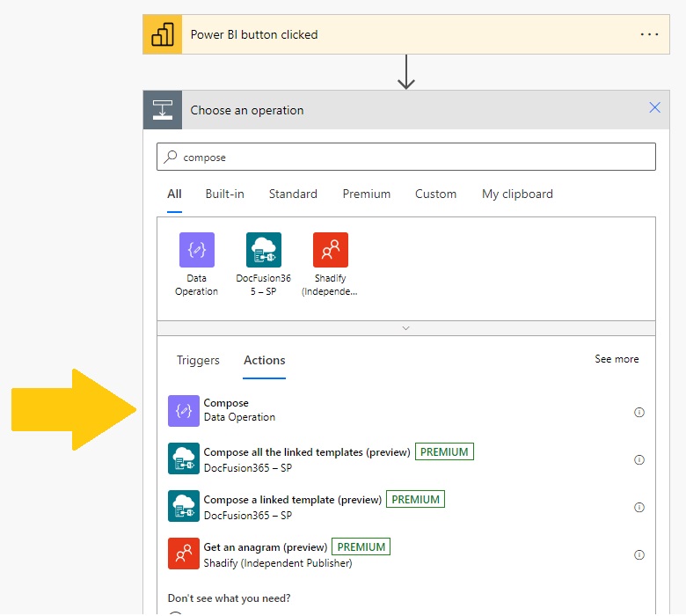Choose the Get an anagram action
Screen dimensions: 686x616
coord(406,554)
